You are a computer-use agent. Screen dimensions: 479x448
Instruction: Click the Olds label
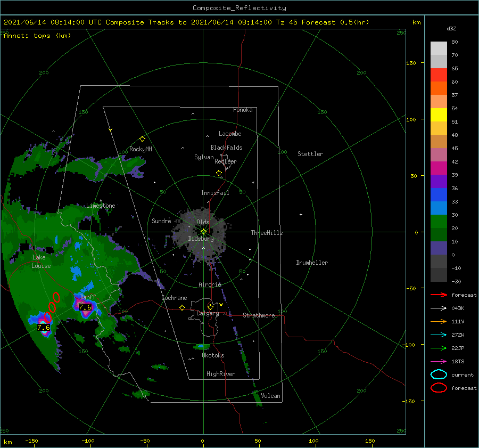203,222
